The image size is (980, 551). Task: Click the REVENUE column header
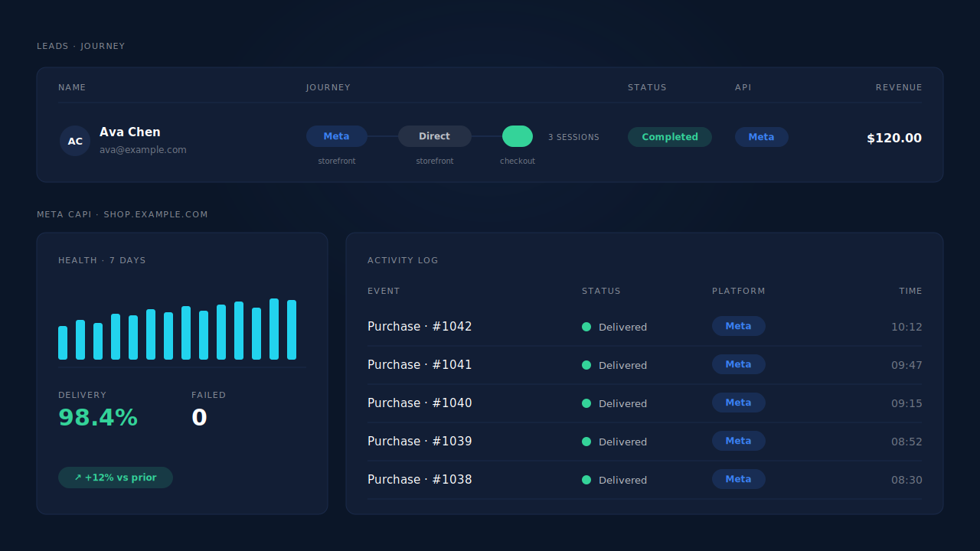click(x=899, y=87)
